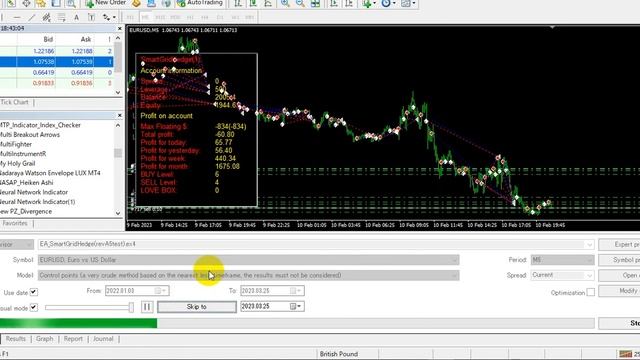This screenshot has width=640, height=360.
Task: Open the templates dropdown in toolbar
Action: tap(413, 4)
